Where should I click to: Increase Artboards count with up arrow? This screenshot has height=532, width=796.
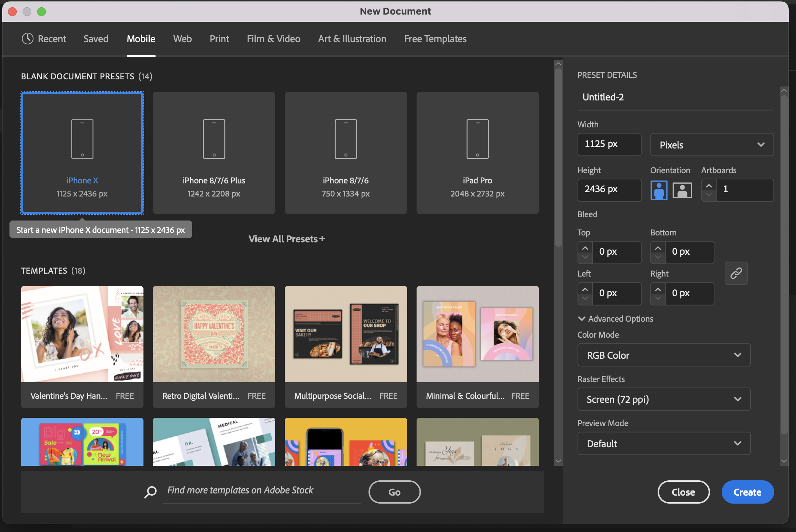709,186
